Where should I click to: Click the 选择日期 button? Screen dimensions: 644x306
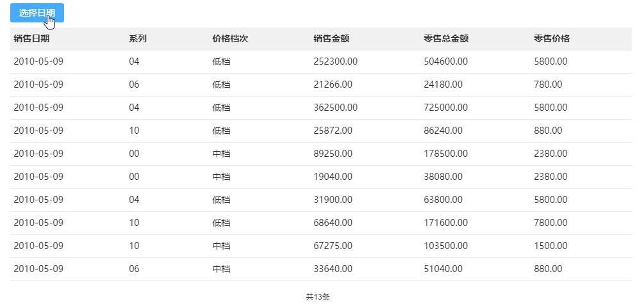pyautogui.click(x=37, y=13)
